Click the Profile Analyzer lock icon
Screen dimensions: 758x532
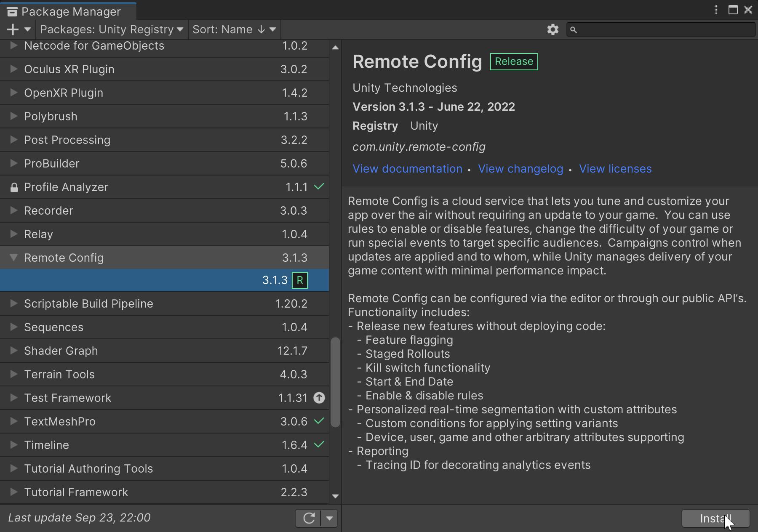(x=14, y=187)
